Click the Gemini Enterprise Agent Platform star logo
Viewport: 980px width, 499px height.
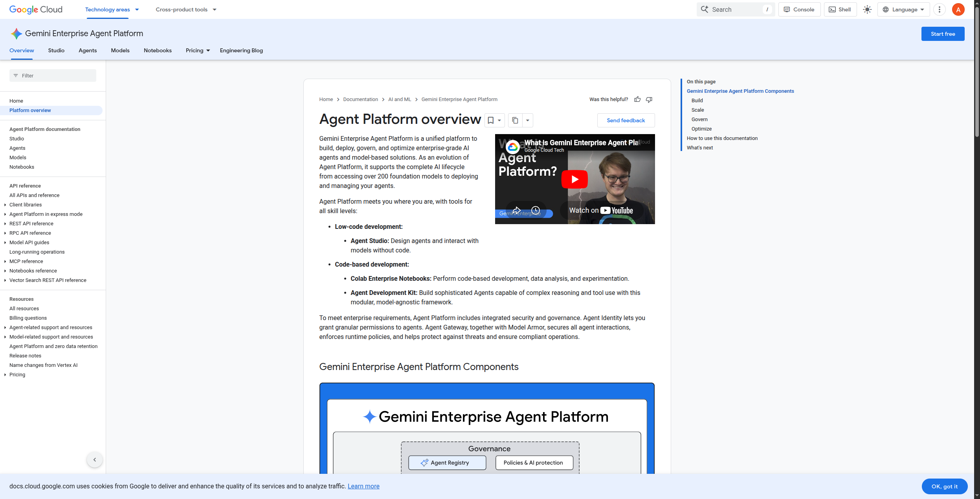(x=16, y=34)
